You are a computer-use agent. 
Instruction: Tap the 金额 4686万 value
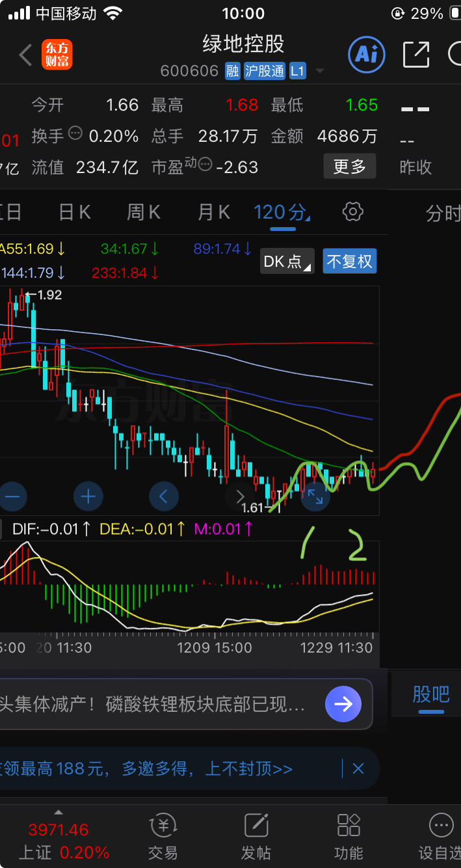coord(347,136)
